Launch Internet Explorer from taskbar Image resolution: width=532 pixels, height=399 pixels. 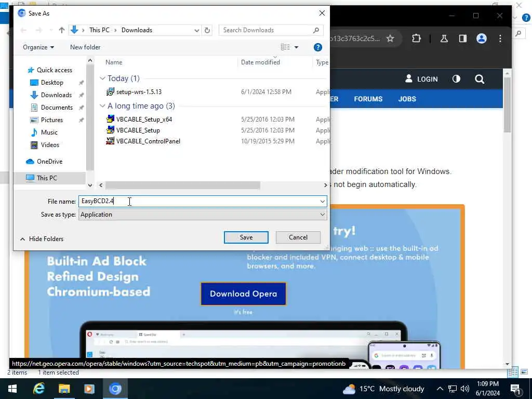tap(38, 389)
